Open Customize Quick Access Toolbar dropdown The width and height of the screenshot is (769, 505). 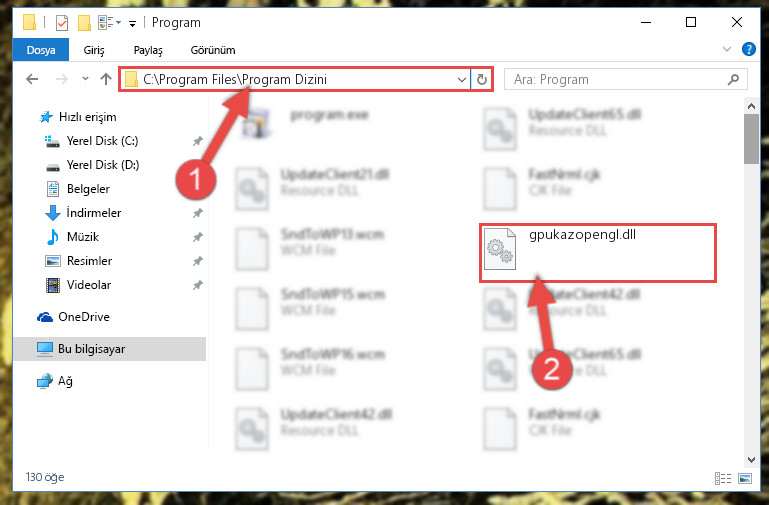point(132,23)
